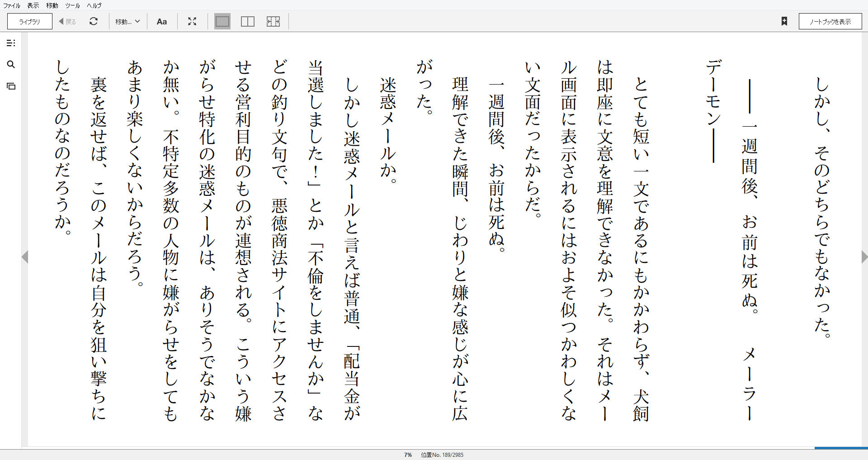The height and width of the screenshot is (460, 868).
Task: Click the 位置No. 189/2985 location text
Action: point(442,455)
